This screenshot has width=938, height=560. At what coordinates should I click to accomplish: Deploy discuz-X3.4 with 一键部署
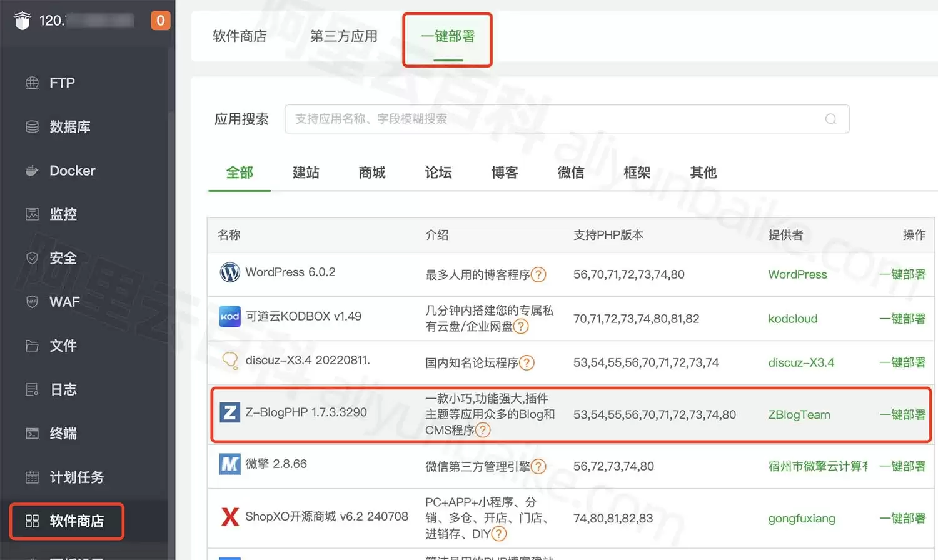[x=902, y=362]
